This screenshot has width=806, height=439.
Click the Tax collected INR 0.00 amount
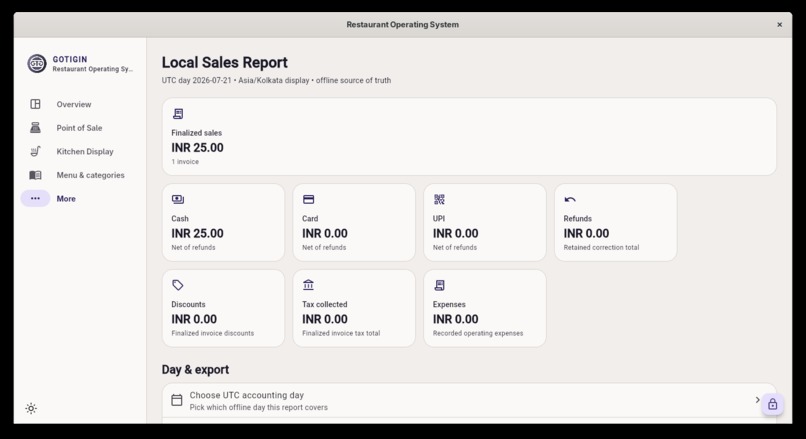(325, 320)
